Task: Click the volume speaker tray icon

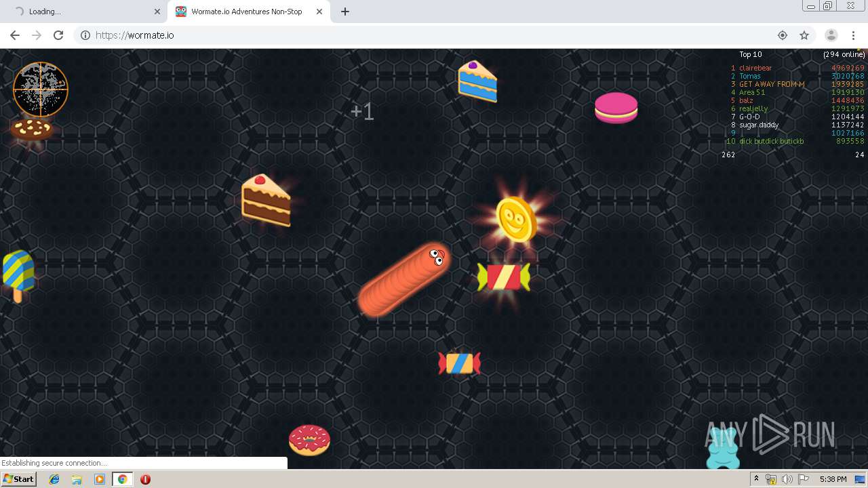Action: [x=787, y=479]
